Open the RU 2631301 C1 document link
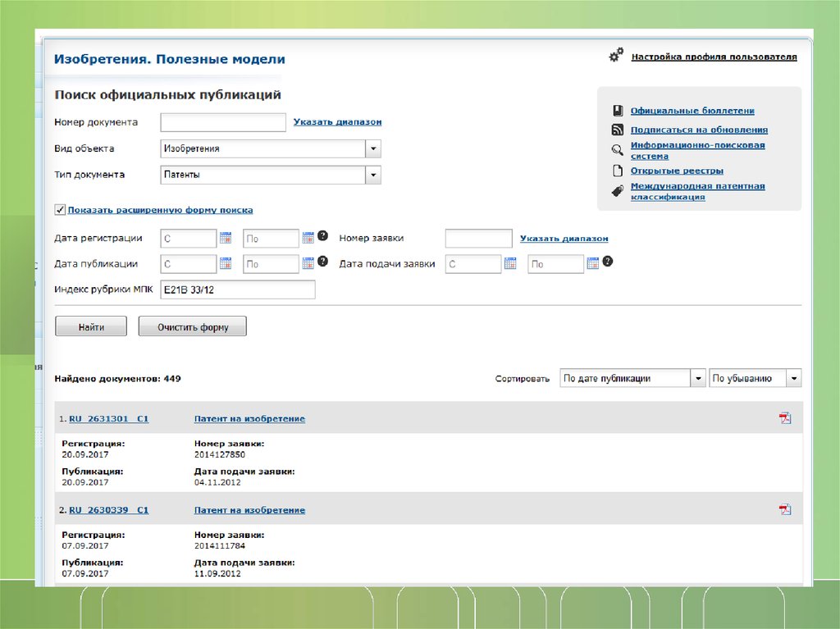Screen dimensions: 840x629 pos(108,419)
